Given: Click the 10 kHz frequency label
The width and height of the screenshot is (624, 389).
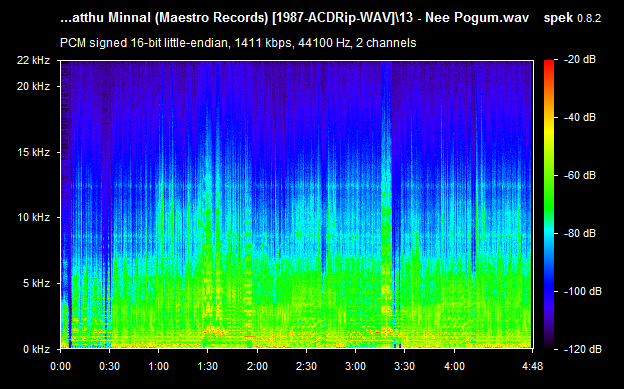Looking at the screenshot, I should point(33,217).
